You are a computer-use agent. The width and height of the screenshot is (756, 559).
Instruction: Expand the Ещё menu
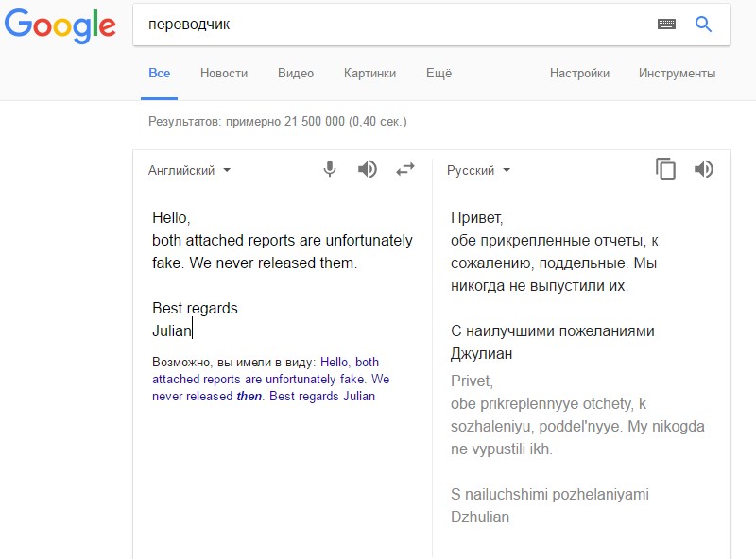(437, 73)
